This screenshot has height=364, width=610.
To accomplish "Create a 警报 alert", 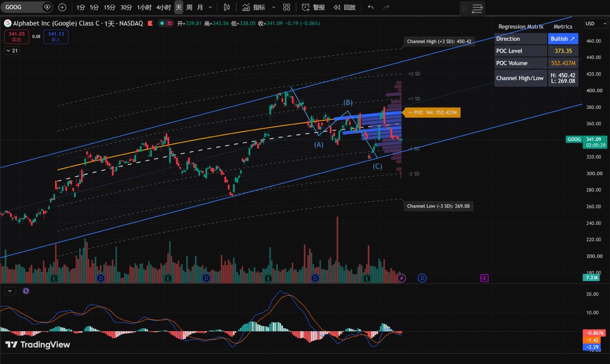I will click(313, 7).
